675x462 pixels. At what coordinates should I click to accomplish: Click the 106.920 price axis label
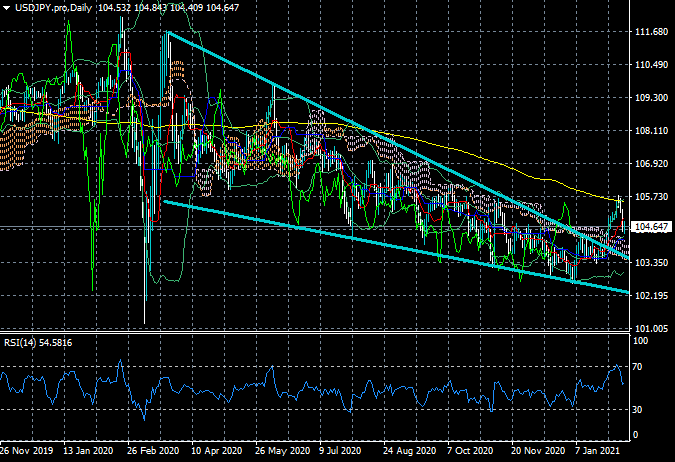coord(651,164)
